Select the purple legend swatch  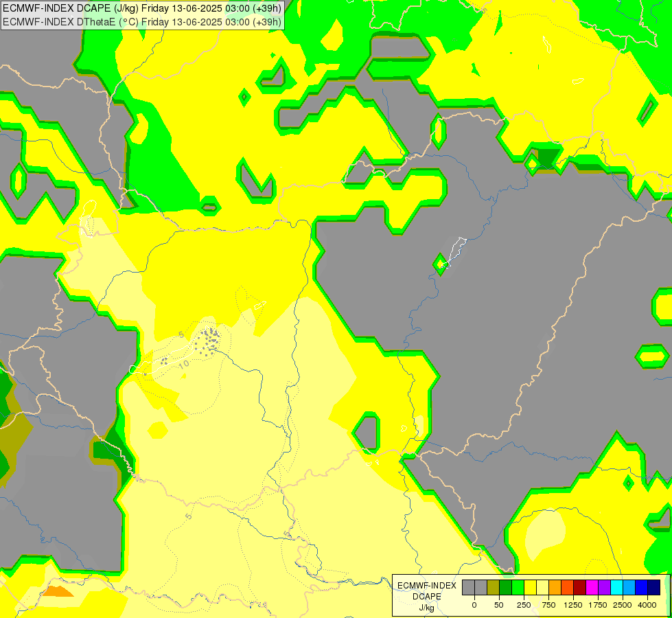coord(604,587)
